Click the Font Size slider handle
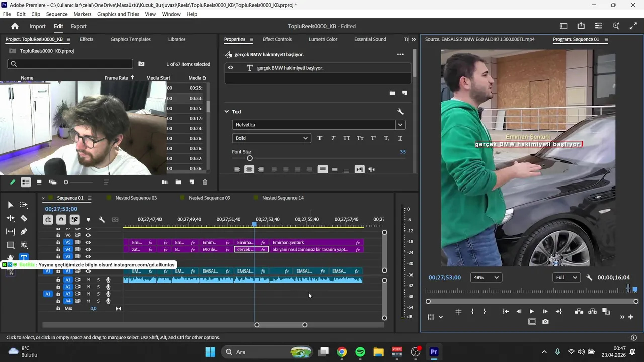The height and width of the screenshot is (362, 644). click(250, 158)
